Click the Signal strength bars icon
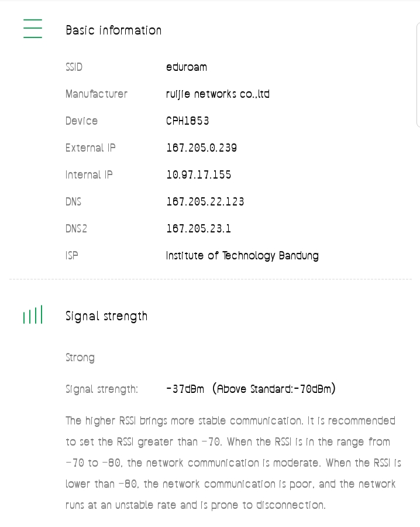 click(33, 315)
